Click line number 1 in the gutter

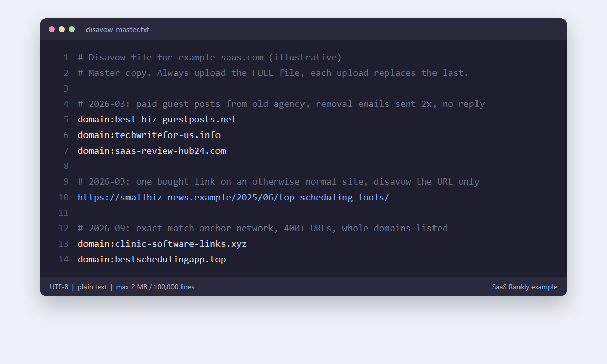point(66,57)
